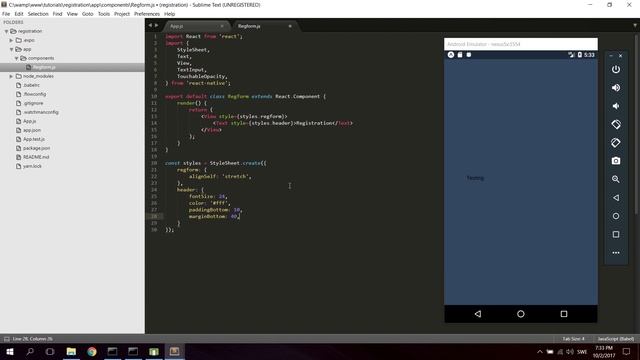Open Windows search from taskbar

pos(30,351)
